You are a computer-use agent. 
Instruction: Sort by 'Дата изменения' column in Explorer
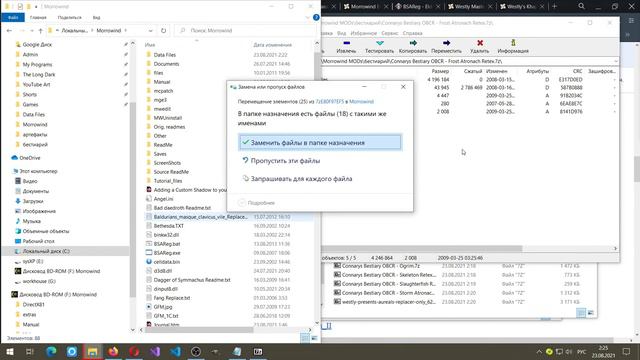pos(272,45)
